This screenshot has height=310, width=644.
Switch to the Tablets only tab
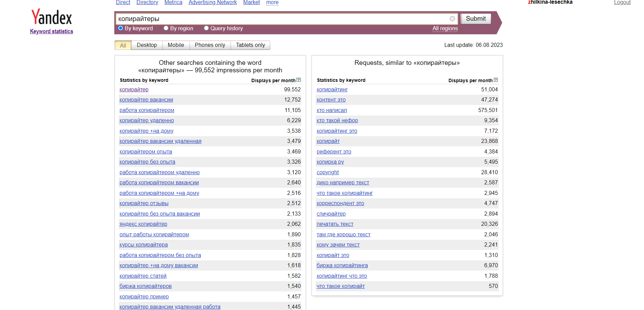pyautogui.click(x=250, y=45)
